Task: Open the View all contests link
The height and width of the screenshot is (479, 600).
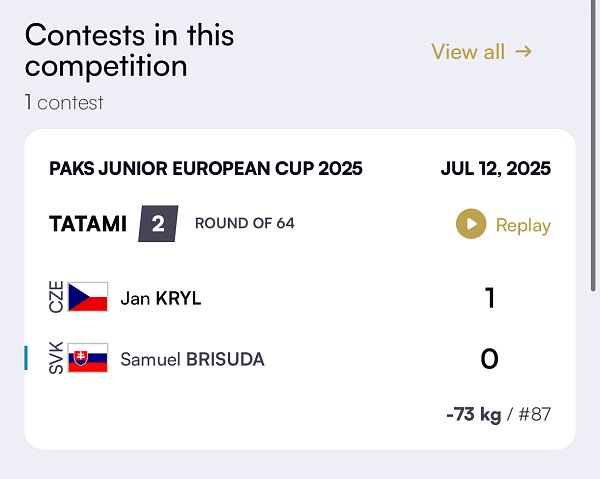Action: click(481, 52)
